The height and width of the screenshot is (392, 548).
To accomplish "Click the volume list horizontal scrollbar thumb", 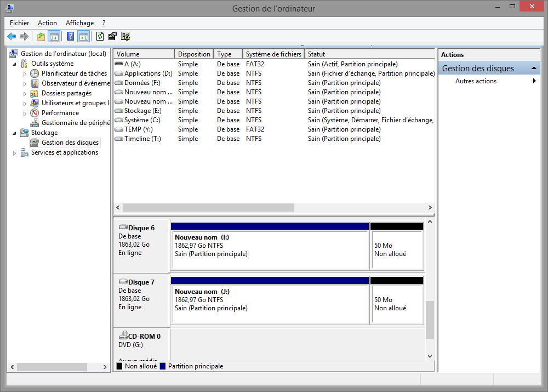I will tap(208, 208).
